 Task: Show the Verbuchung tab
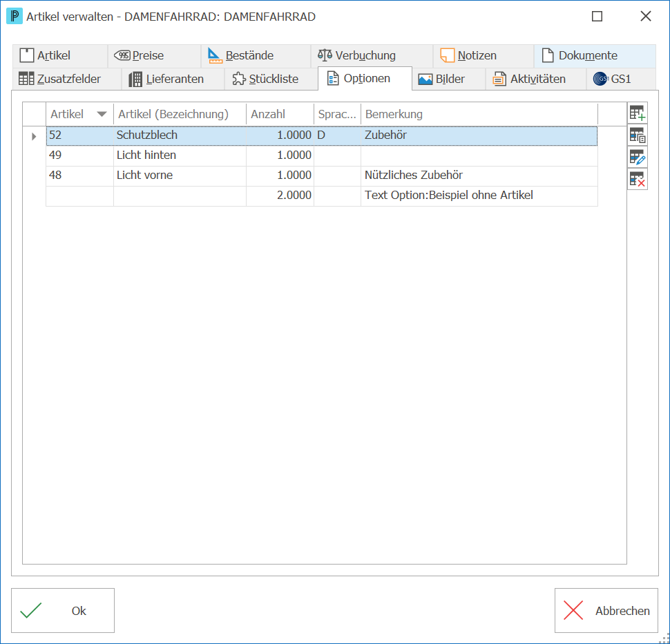click(372, 55)
